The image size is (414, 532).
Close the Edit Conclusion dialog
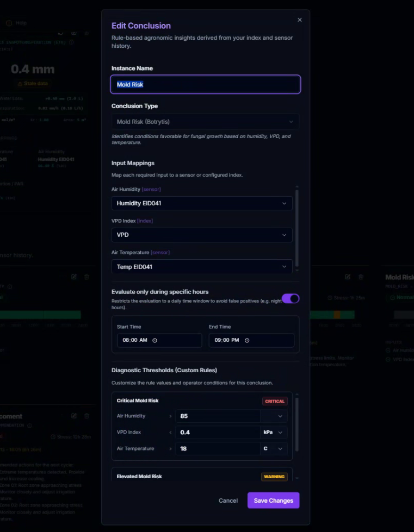click(300, 20)
